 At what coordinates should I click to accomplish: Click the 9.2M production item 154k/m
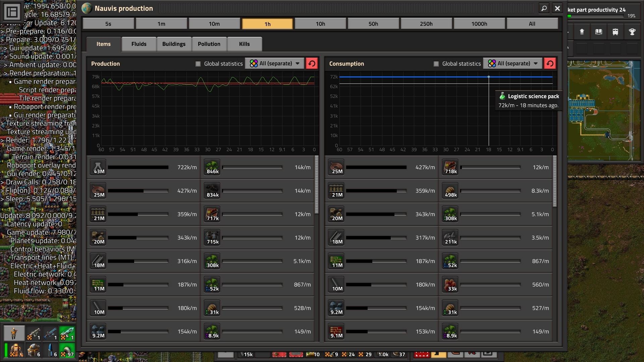pos(98,331)
